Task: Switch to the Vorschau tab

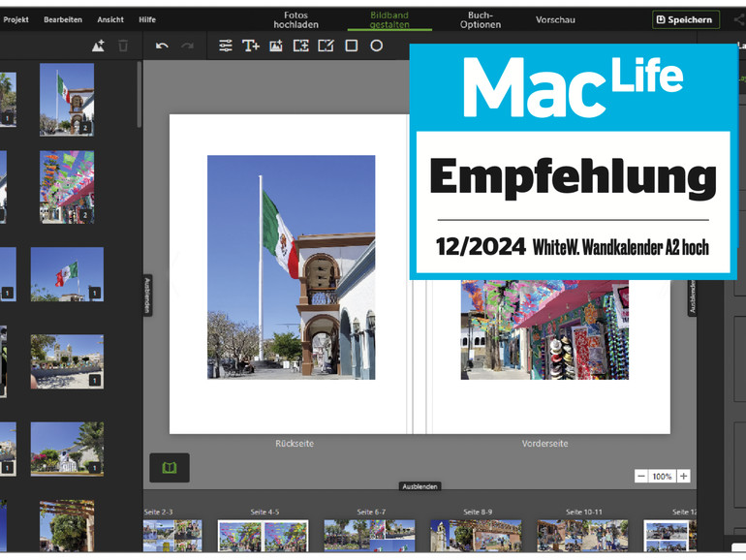Action: pos(555,19)
